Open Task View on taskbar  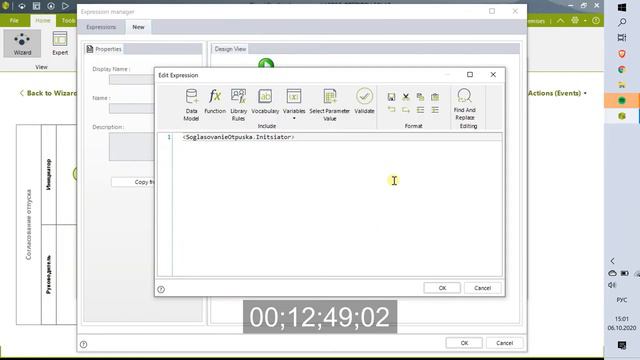pos(622,38)
